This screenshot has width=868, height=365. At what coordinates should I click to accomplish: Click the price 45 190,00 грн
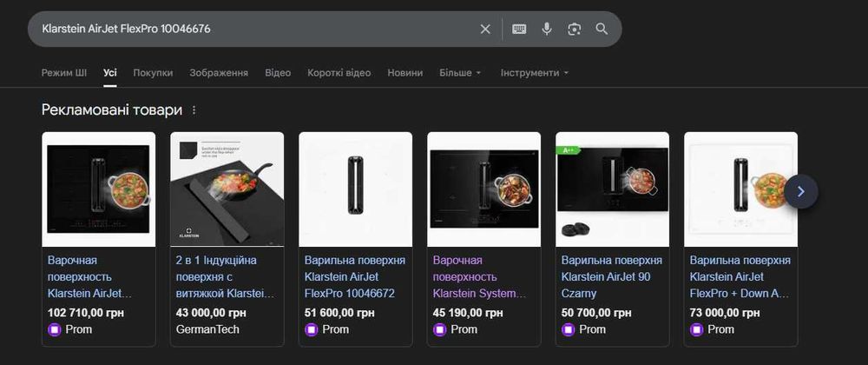[x=468, y=313]
